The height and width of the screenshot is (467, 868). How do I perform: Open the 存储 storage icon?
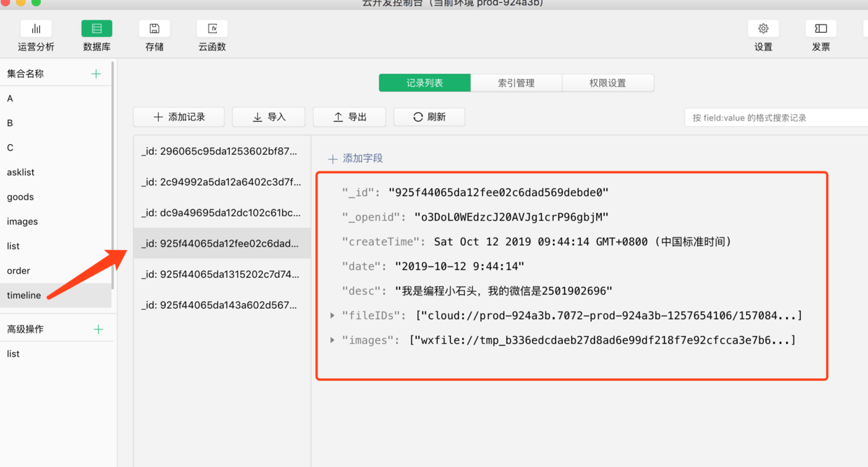point(155,29)
